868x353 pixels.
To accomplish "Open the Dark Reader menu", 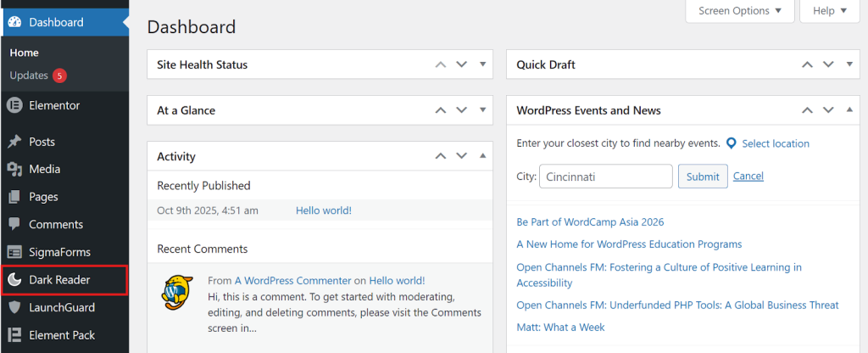I will pyautogui.click(x=64, y=280).
